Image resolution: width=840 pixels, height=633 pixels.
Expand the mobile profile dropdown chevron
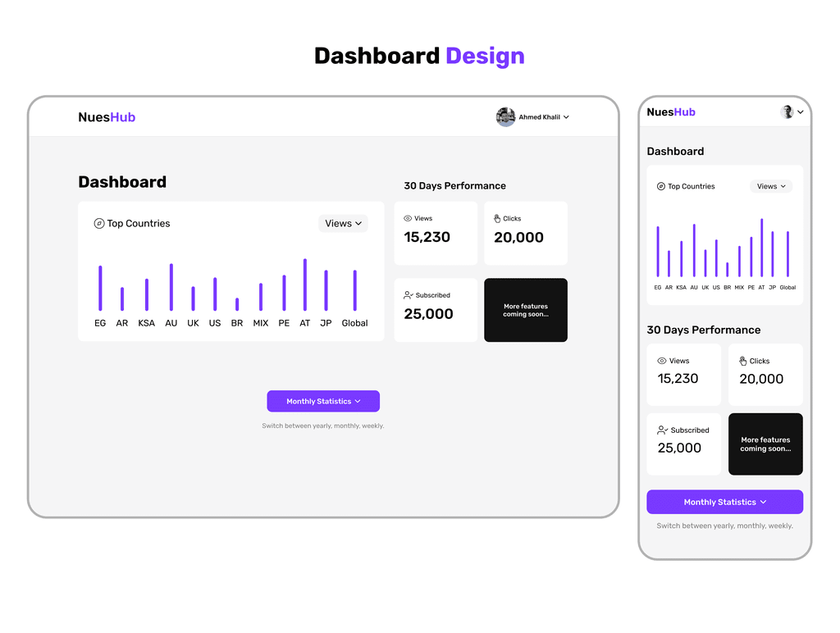point(801,112)
